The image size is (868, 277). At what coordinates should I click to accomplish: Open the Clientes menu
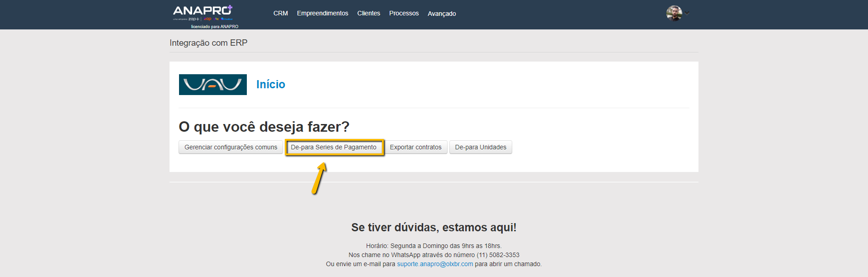click(x=368, y=13)
